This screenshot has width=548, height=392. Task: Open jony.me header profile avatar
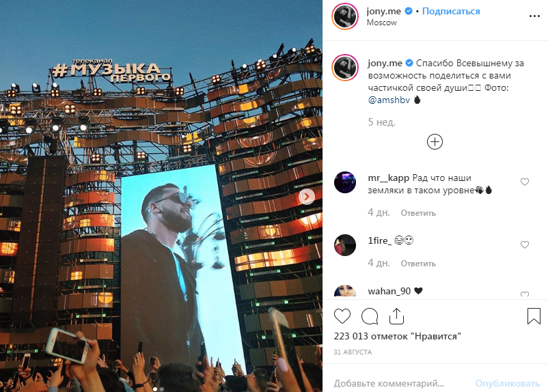point(345,16)
